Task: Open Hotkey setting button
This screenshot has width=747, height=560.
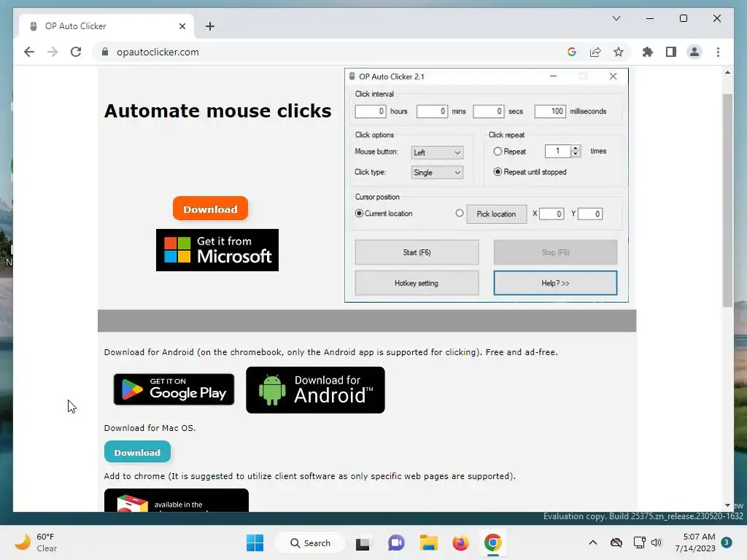Action: click(x=417, y=283)
